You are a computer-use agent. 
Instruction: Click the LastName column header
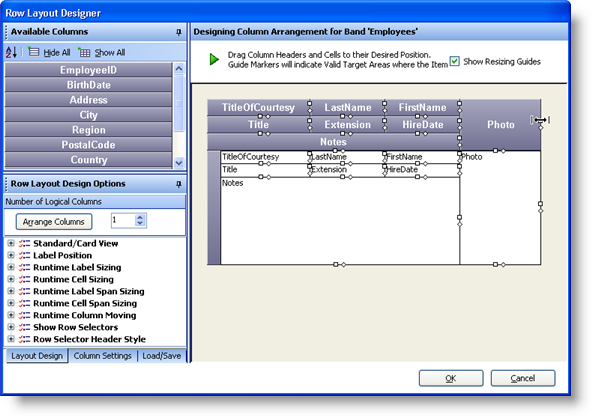[x=348, y=108]
